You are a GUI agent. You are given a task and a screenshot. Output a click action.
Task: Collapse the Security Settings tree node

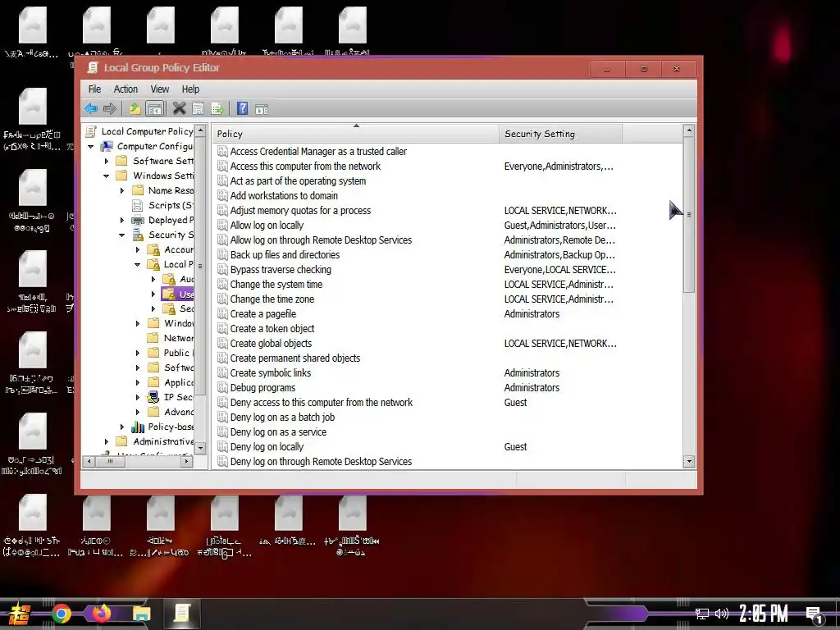click(x=121, y=235)
